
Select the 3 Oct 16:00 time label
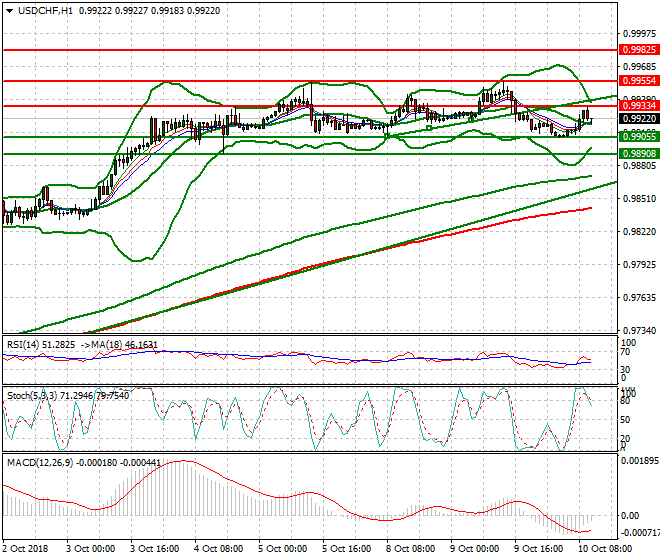click(x=154, y=549)
